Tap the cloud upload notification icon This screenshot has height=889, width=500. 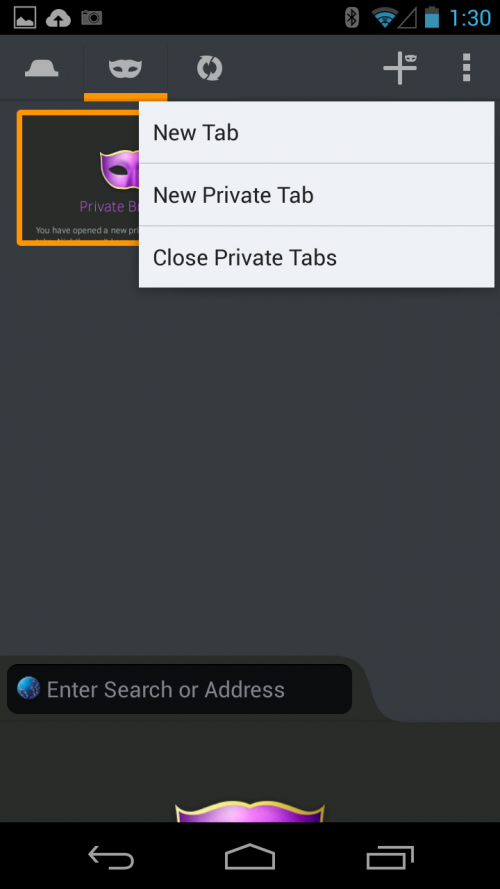tap(58, 18)
